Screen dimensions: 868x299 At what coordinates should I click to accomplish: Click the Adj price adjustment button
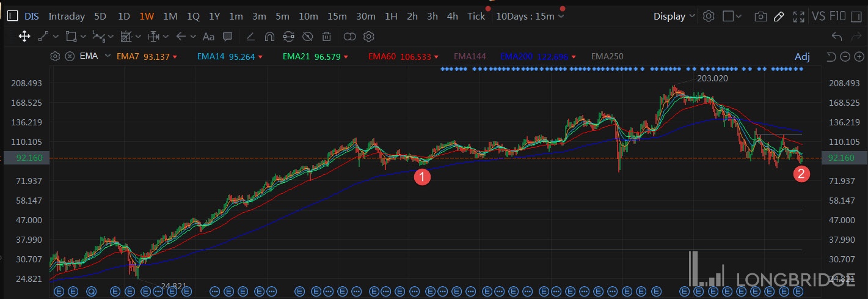point(802,57)
